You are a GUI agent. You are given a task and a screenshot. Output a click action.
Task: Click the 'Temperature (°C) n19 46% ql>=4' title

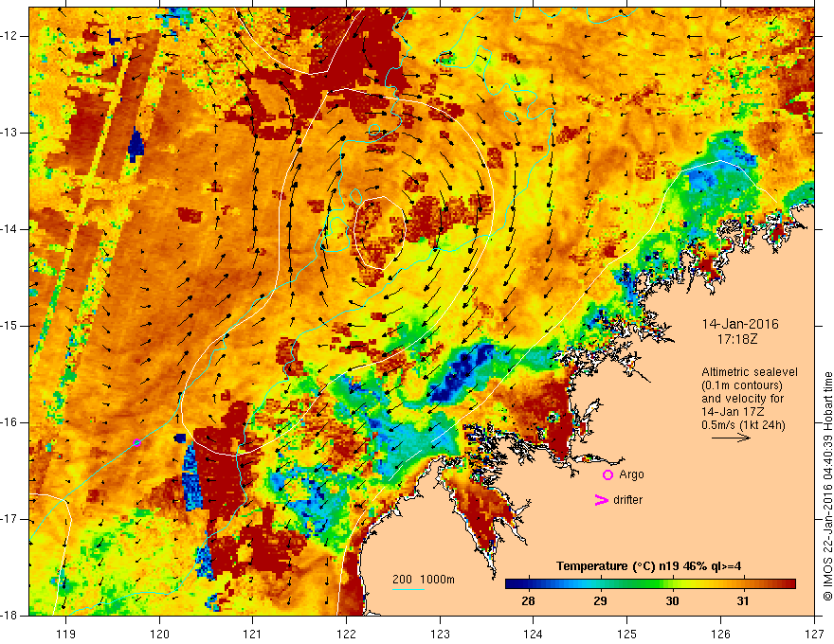(x=648, y=566)
